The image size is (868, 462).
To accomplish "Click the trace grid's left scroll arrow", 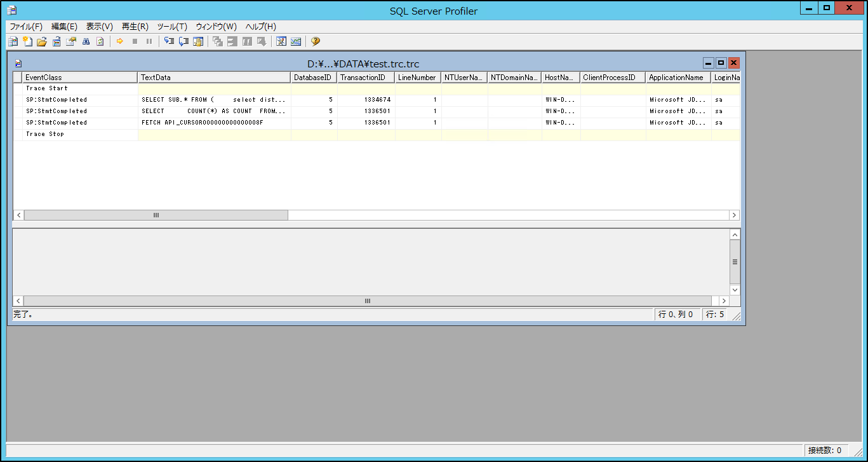I will click(18, 215).
